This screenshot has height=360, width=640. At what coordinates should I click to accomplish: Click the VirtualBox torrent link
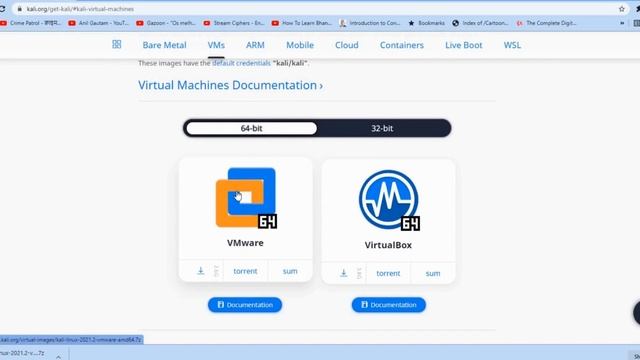point(388,273)
